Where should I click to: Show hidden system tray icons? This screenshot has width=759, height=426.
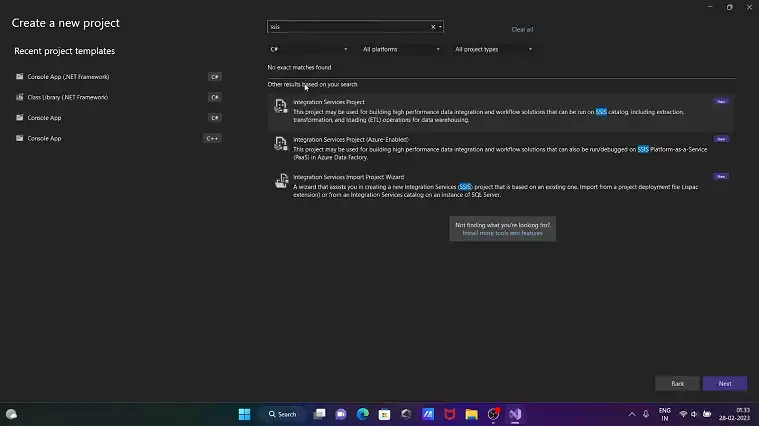632,414
